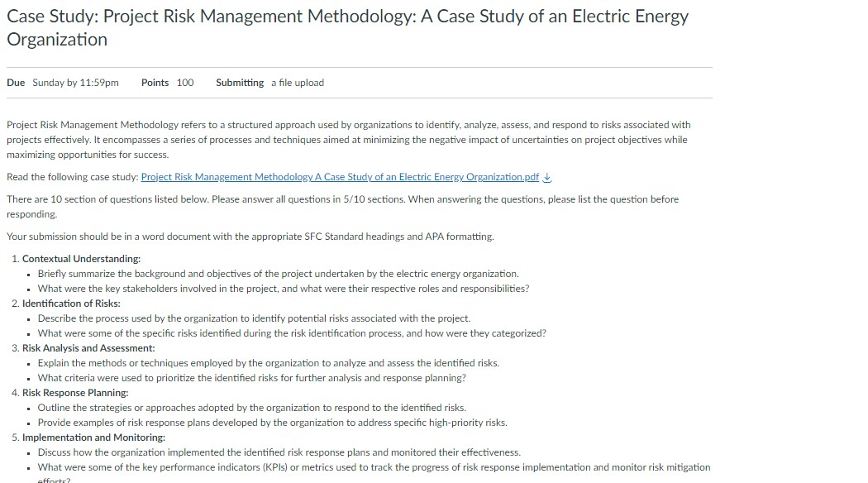868x483 pixels.
Task: Click the download icon beside the PDF link
Action: [546, 176]
